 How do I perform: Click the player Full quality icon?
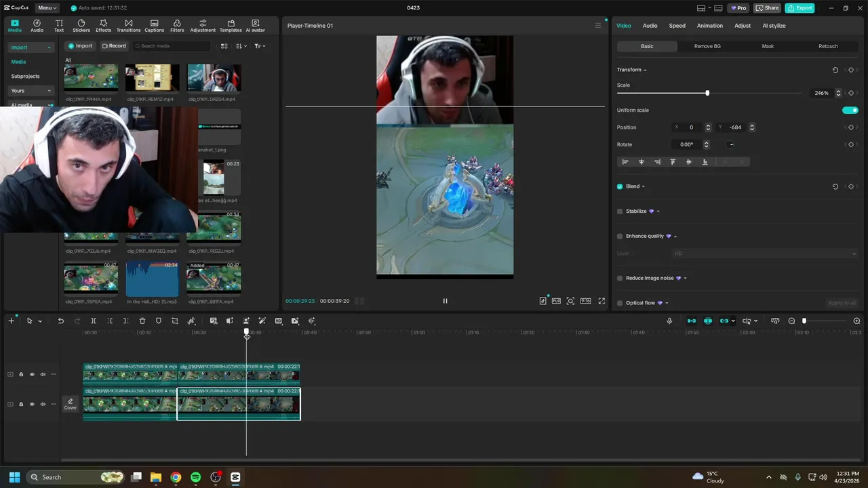click(x=556, y=301)
